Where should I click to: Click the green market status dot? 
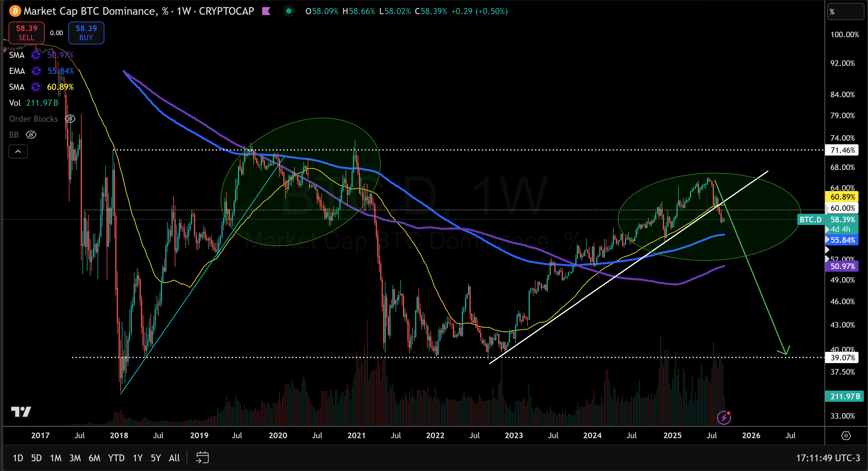[289, 11]
